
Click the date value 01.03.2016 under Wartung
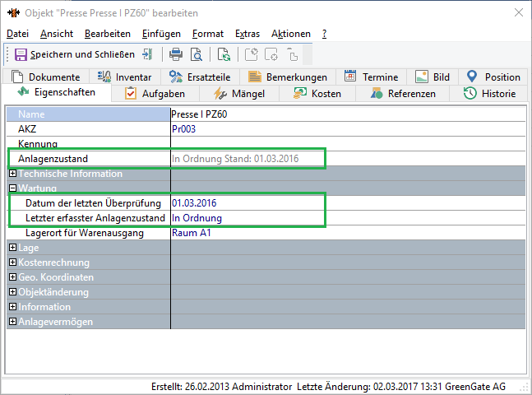(194, 203)
